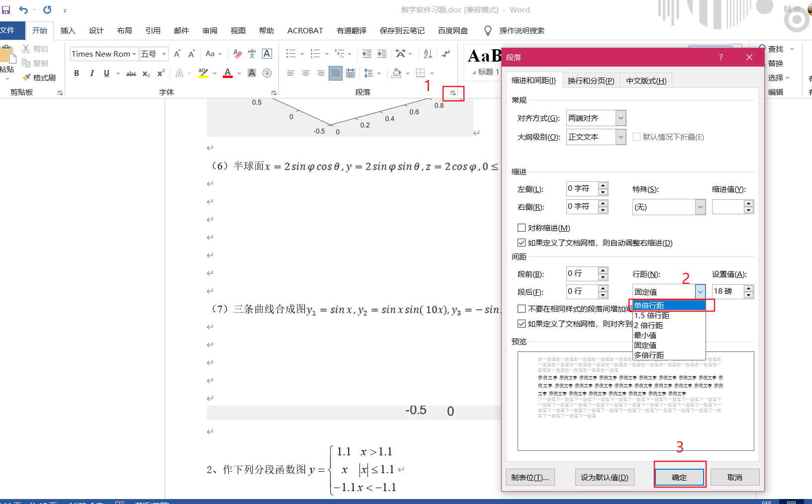Viewport: 812px width, 504px height.
Task: Save the document from the quick access toolbar
Action: [x=6, y=9]
